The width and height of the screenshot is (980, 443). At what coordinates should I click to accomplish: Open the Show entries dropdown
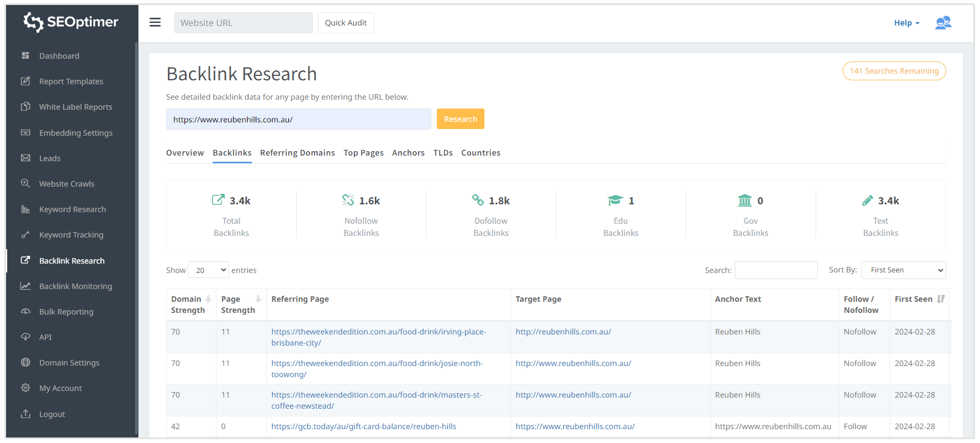(x=208, y=270)
